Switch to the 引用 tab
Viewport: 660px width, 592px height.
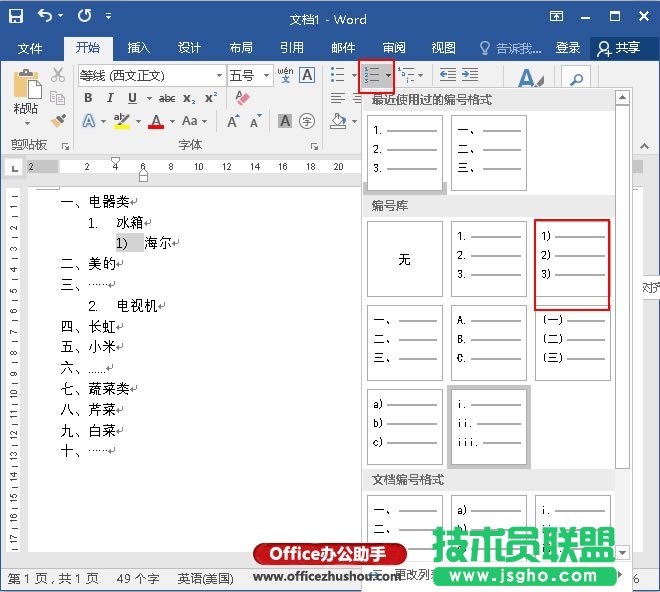click(x=292, y=48)
